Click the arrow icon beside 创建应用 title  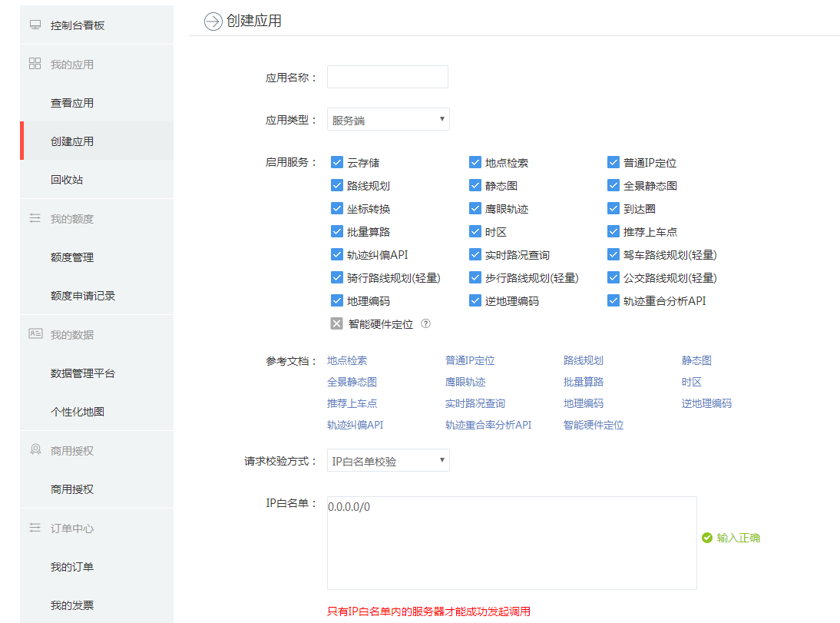tap(213, 22)
